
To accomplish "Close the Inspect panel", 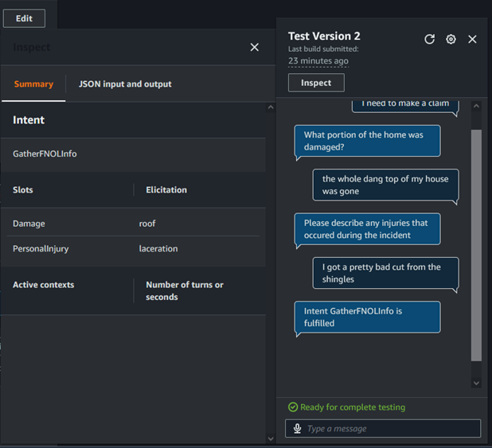I will pos(255,47).
